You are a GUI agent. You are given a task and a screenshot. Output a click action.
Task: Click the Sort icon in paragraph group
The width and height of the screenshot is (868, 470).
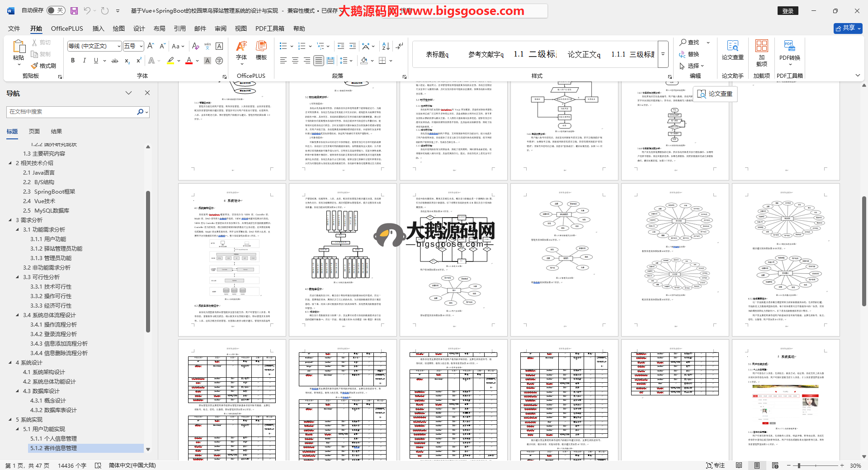(386, 46)
